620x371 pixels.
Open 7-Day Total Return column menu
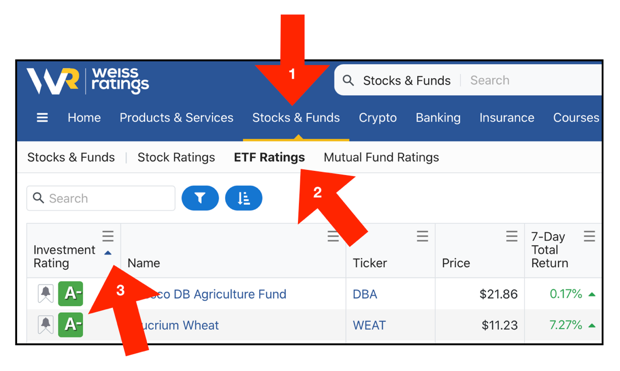589,236
